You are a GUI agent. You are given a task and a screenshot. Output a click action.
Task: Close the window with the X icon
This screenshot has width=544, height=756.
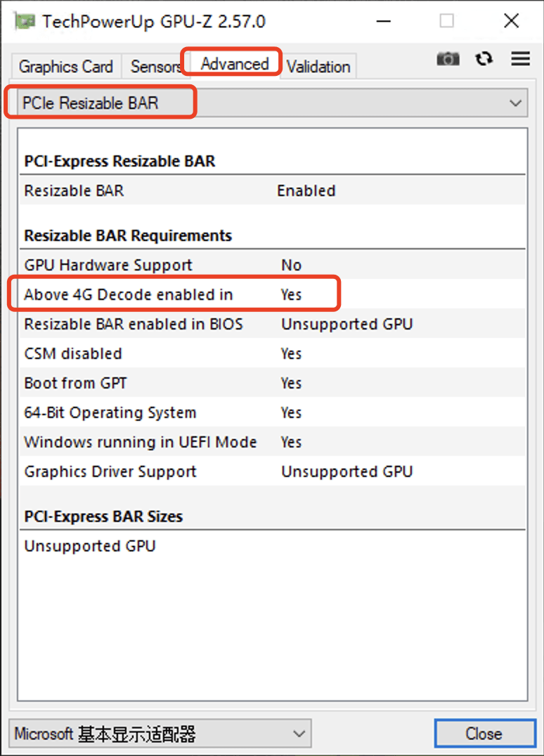[x=512, y=21]
